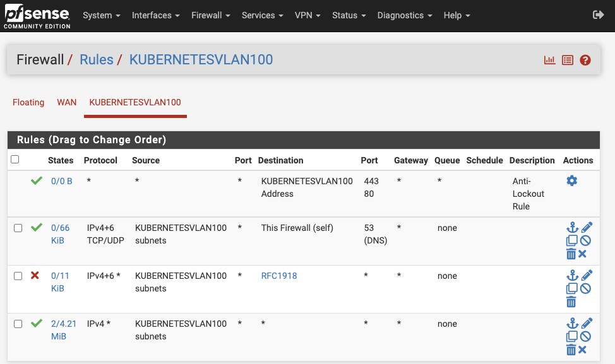
Task: Edit the RFC1918 block rule with pencil icon
Action: 583,274
